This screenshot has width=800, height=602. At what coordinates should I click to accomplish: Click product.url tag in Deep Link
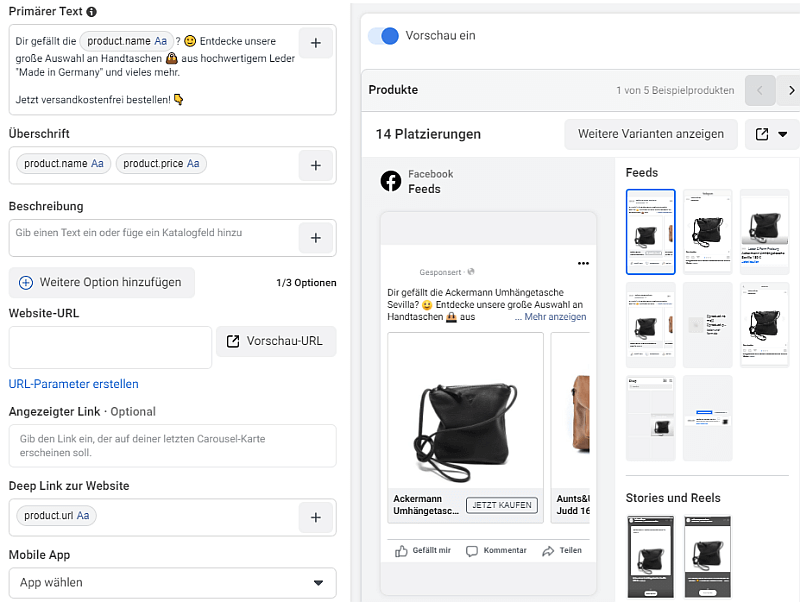click(x=57, y=515)
